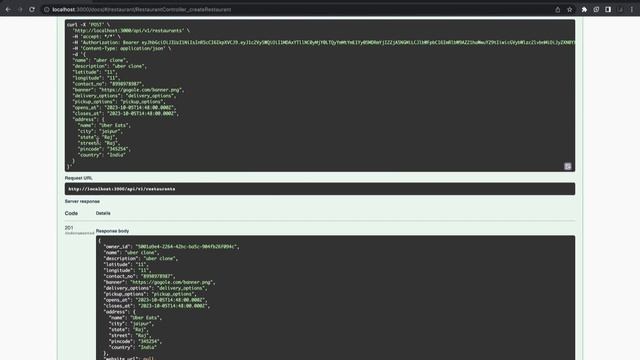Click the 'Server response' heading
The height and width of the screenshot is (360, 640).
tap(82, 201)
